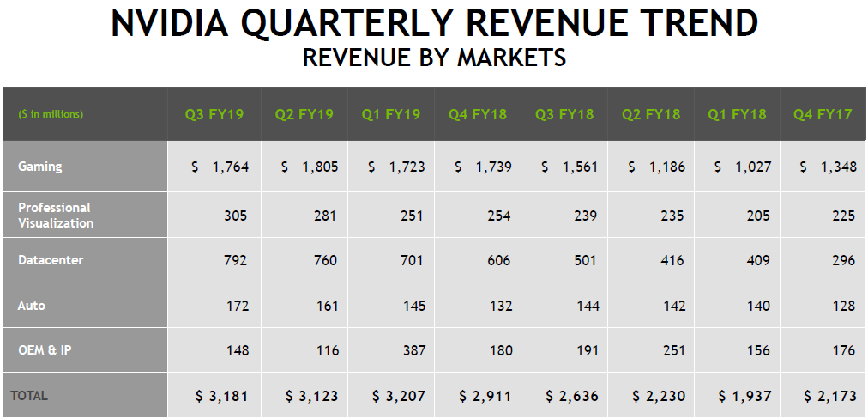Click the Datacenter value 296
The height and width of the screenshot is (419, 868).
844,260
